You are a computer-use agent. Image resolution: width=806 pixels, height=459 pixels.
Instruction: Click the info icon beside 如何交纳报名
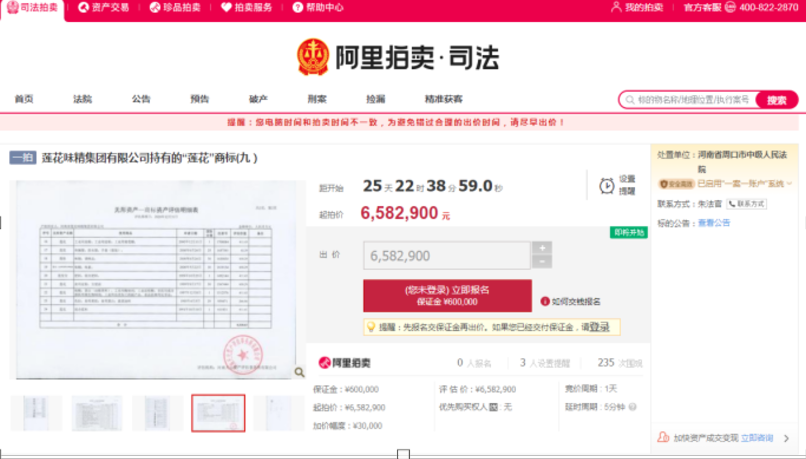[x=545, y=301]
